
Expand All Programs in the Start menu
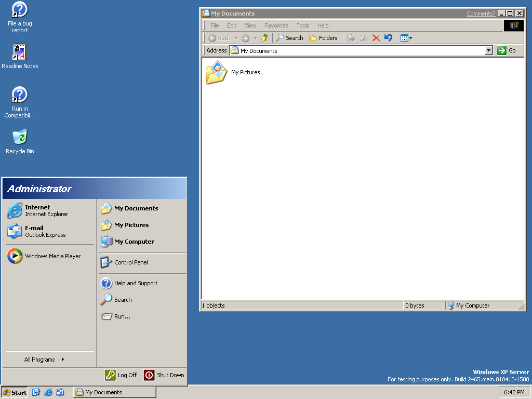pyautogui.click(x=44, y=360)
